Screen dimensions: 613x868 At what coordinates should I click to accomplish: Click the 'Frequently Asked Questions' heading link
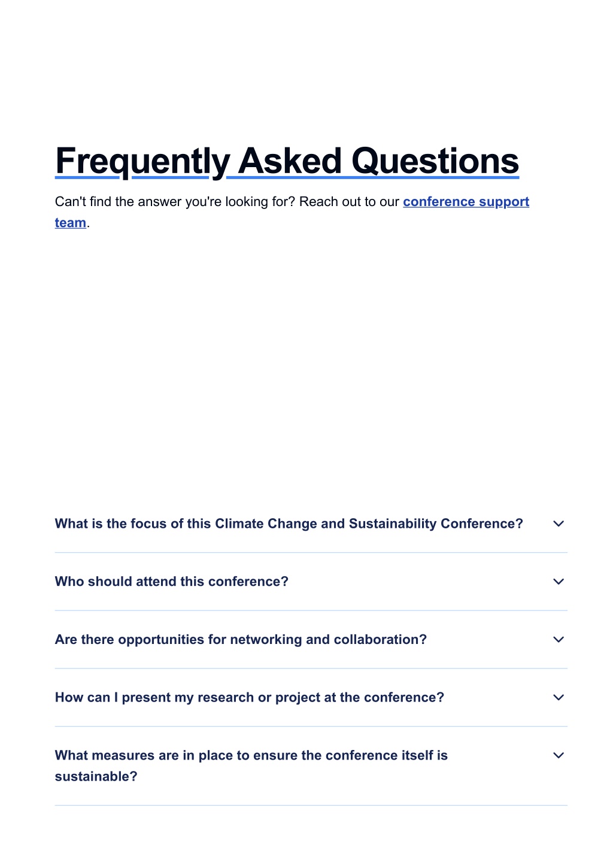pyautogui.click(x=287, y=161)
